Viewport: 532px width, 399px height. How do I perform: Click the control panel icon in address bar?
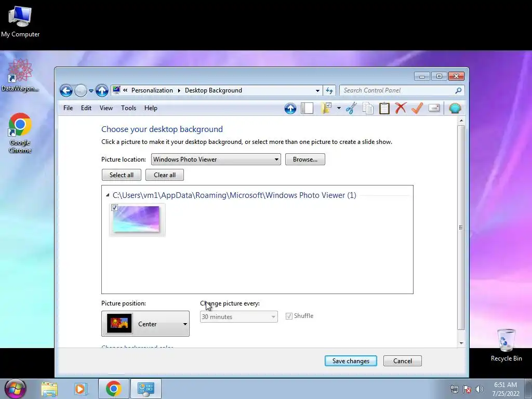point(116,90)
